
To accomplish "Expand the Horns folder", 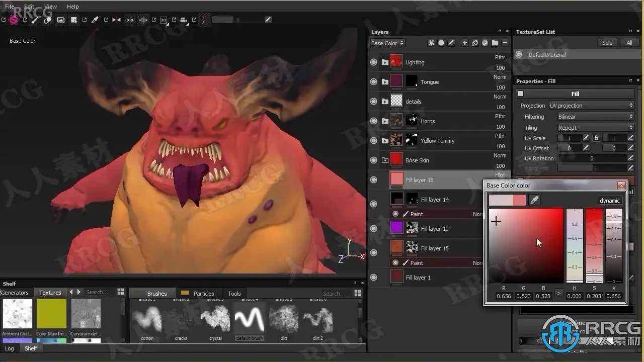I will (385, 121).
